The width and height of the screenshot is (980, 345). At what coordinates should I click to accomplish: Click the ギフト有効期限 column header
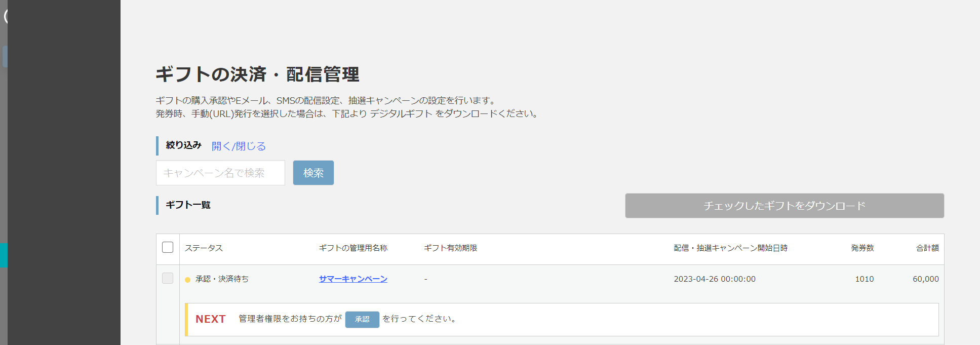450,248
